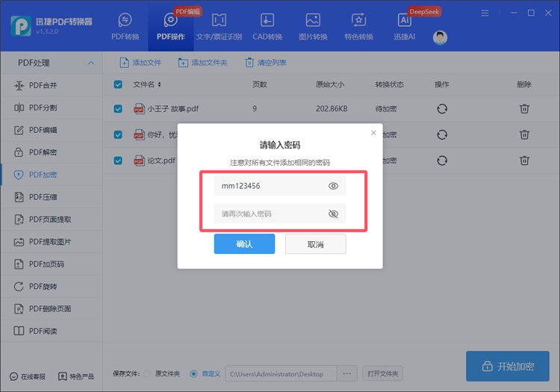Click refresh icon in 你好 file row
Viewport: 560px width, 392px height.
pyautogui.click(x=442, y=134)
